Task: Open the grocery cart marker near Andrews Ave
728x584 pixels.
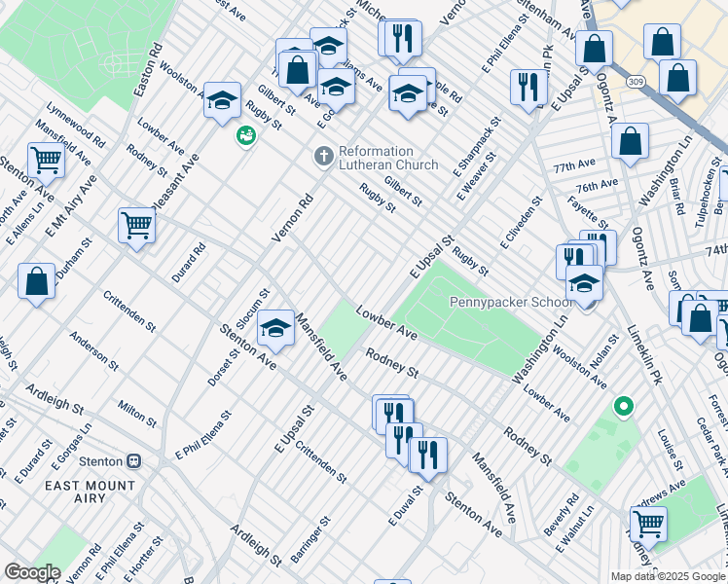Action: tap(648, 525)
